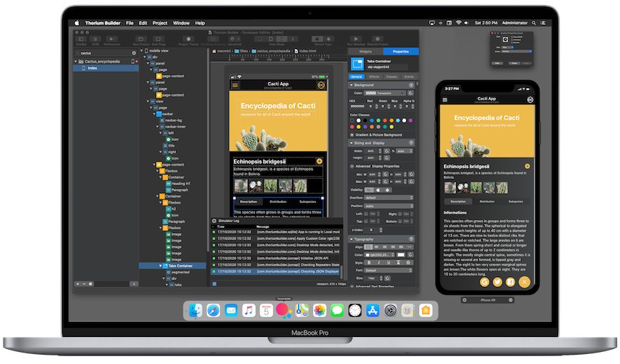Enable the Left position checkbox

(366, 214)
